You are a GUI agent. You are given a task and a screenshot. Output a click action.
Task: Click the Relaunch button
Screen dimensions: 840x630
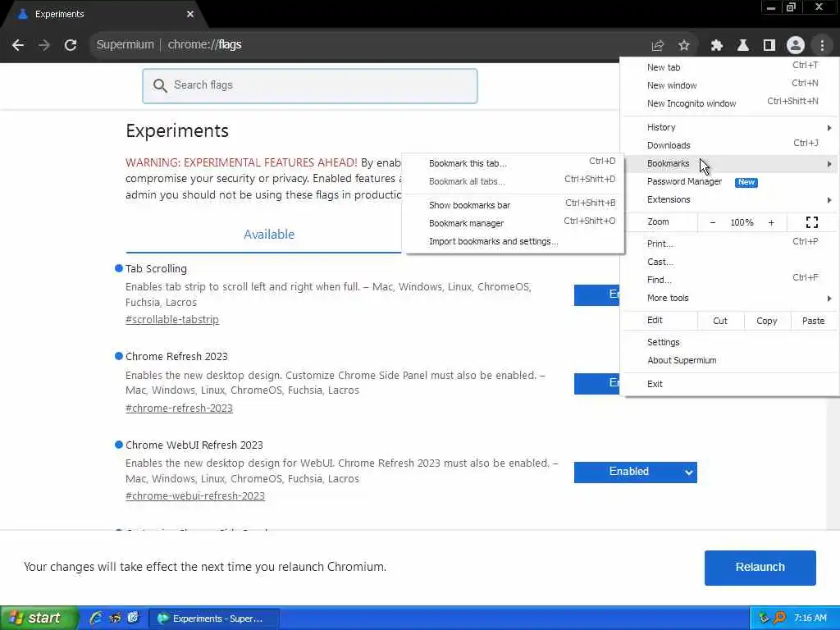click(x=760, y=568)
